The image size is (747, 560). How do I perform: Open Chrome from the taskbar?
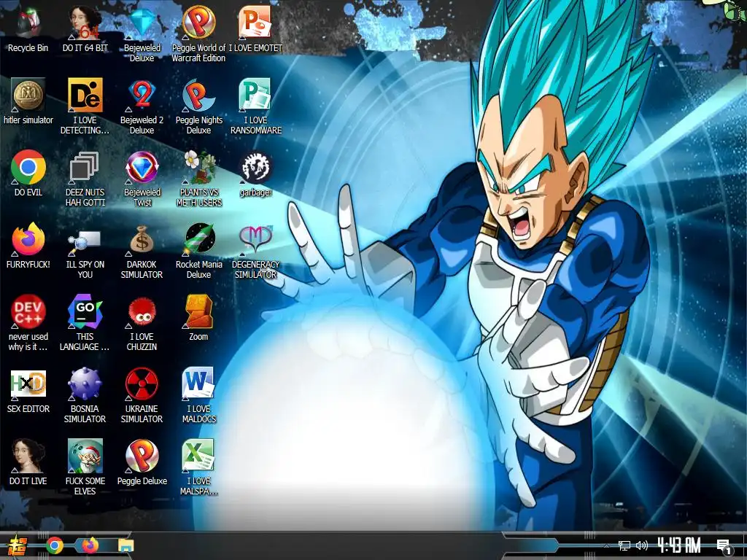(55, 545)
